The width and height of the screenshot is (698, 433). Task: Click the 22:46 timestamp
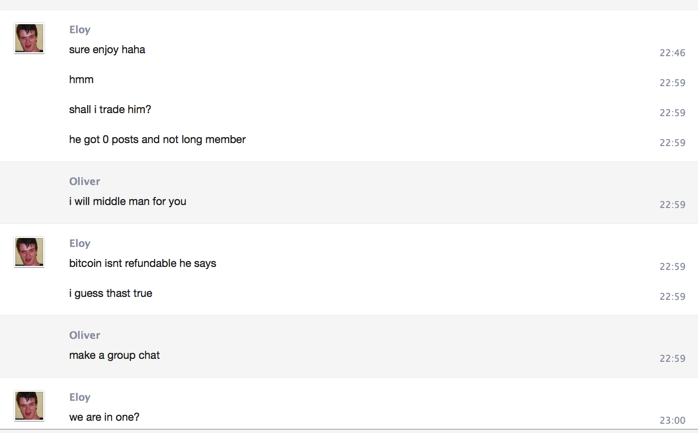coord(672,53)
